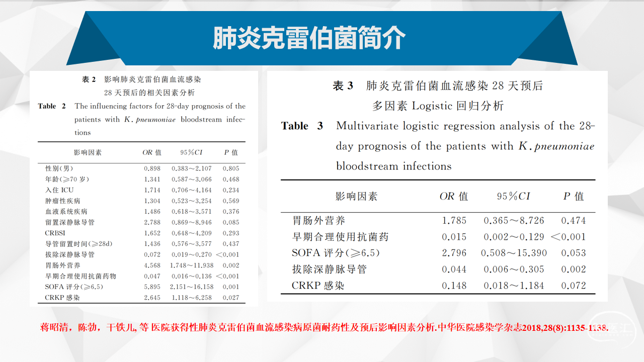Click row label 血液系统疾病
This screenshot has height=362, width=644.
pyautogui.click(x=66, y=212)
